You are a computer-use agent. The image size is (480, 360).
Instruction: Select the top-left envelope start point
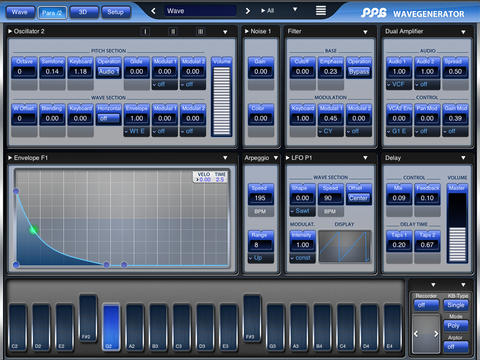(16, 191)
